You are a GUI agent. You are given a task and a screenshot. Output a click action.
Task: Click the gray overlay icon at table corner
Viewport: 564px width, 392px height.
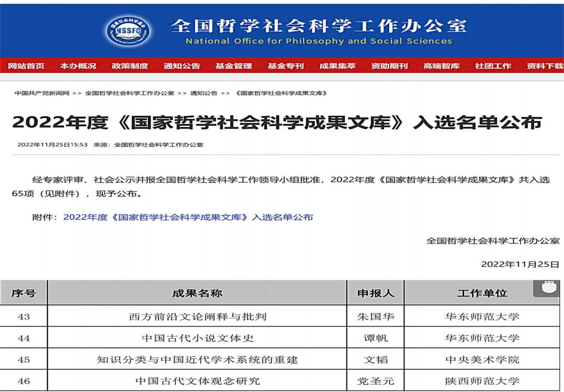point(547,288)
